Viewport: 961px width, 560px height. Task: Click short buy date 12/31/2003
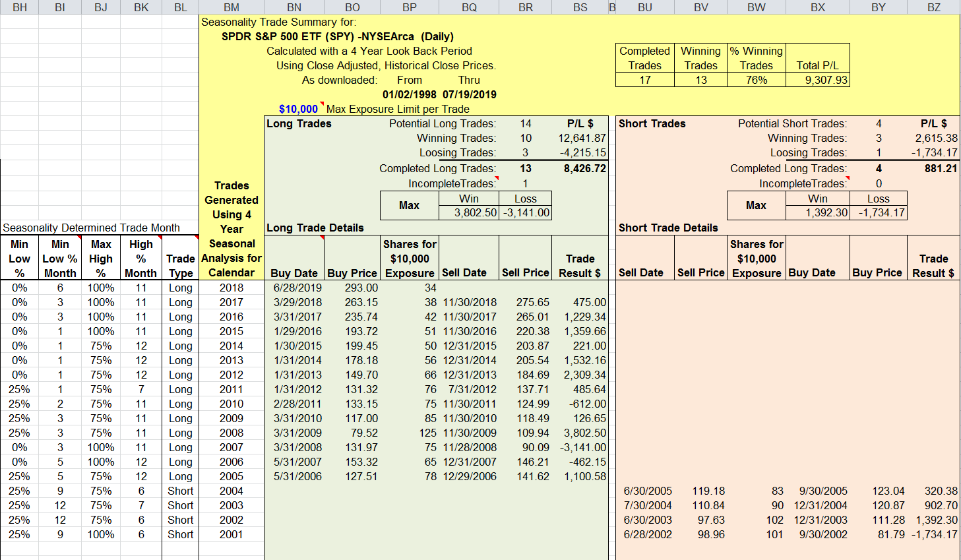coord(821,520)
